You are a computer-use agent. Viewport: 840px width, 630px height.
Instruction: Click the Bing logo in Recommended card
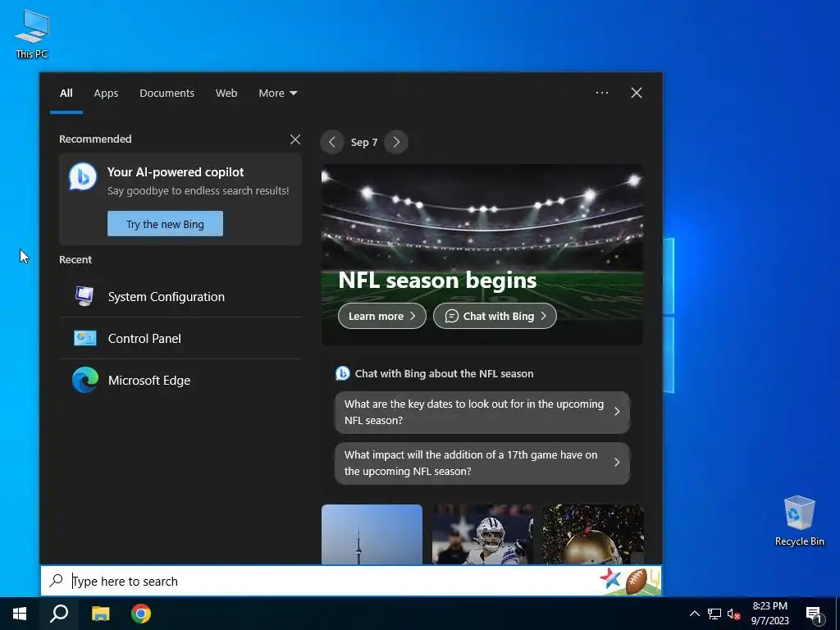pos(83,176)
